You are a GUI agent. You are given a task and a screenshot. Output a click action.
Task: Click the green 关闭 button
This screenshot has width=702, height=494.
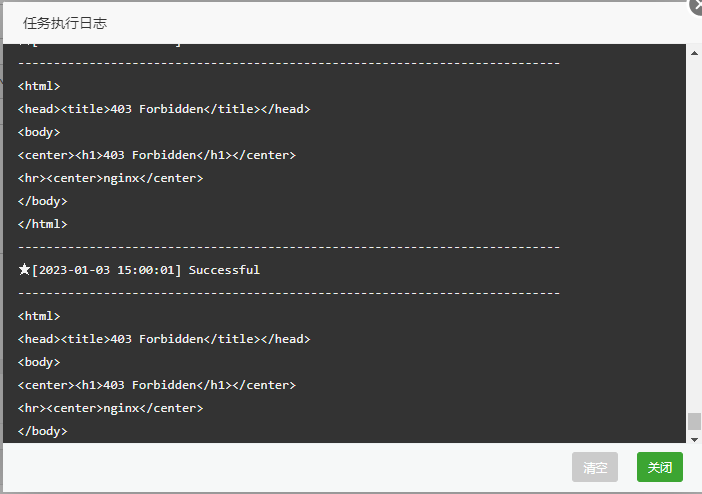pos(659,467)
